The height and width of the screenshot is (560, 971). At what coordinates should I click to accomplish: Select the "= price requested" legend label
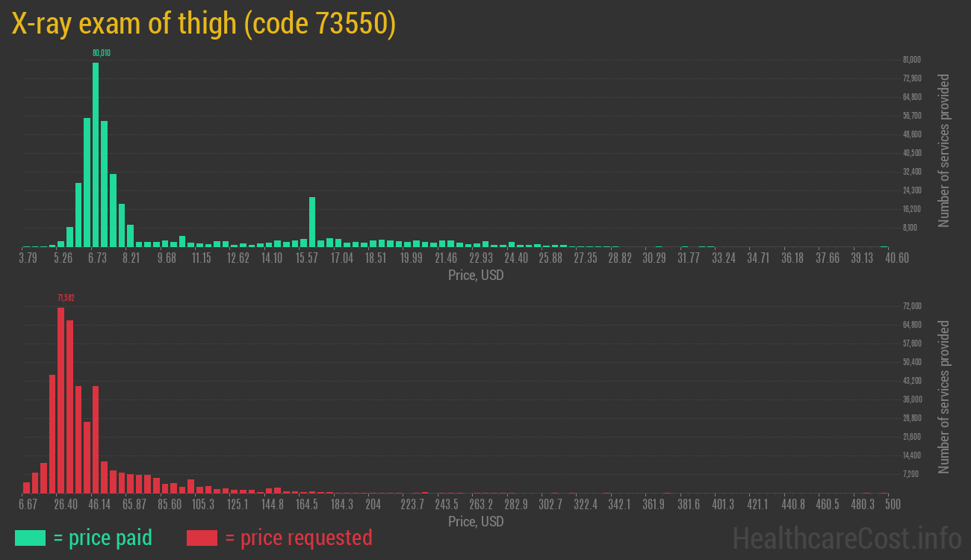tap(298, 538)
